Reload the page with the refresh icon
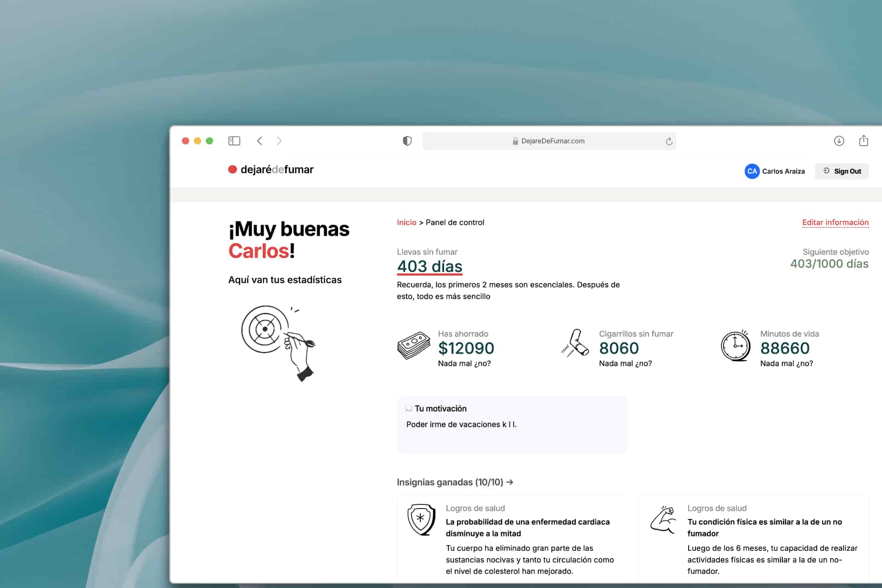The width and height of the screenshot is (882, 588). 669,141
